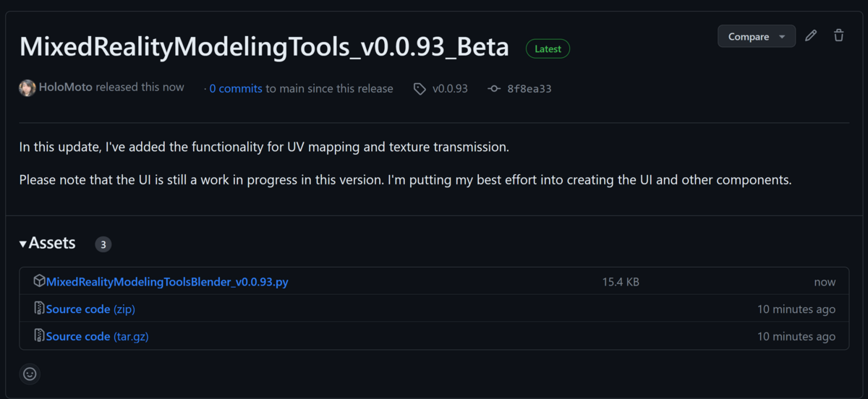Image resolution: width=868 pixels, height=399 pixels.
Task: Open the v0.0.93 tag link
Action: 450,89
